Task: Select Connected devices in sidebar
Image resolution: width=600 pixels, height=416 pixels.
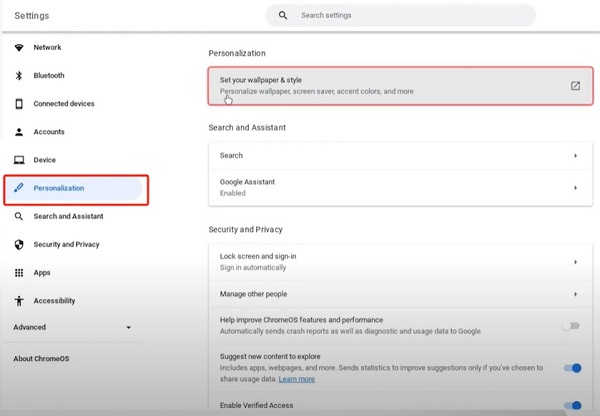Action: tap(64, 104)
